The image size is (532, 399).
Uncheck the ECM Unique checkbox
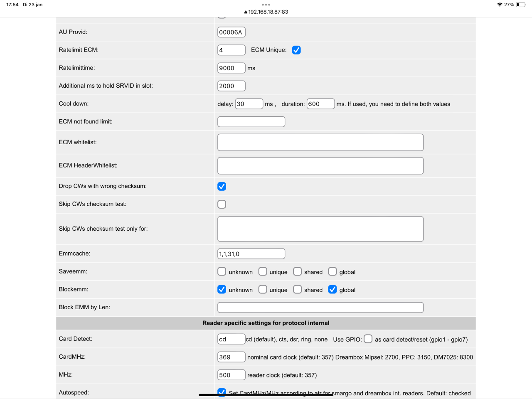(x=296, y=50)
